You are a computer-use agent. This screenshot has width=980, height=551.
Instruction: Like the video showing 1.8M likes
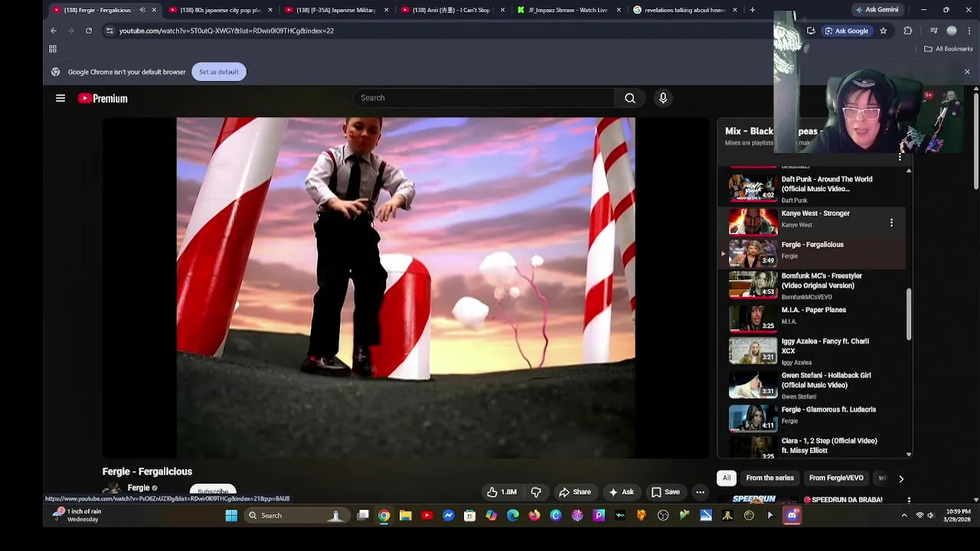click(501, 492)
